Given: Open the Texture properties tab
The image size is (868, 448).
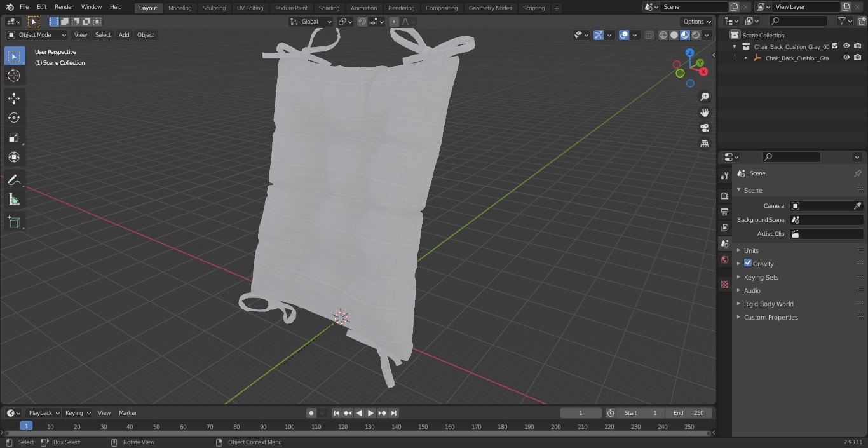Looking at the screenshot, I should [x=724, y=285].
